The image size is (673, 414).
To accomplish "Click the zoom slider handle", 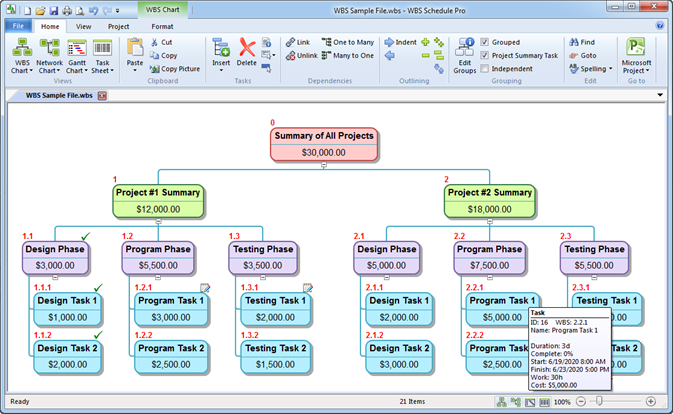I will click(599, 402).
